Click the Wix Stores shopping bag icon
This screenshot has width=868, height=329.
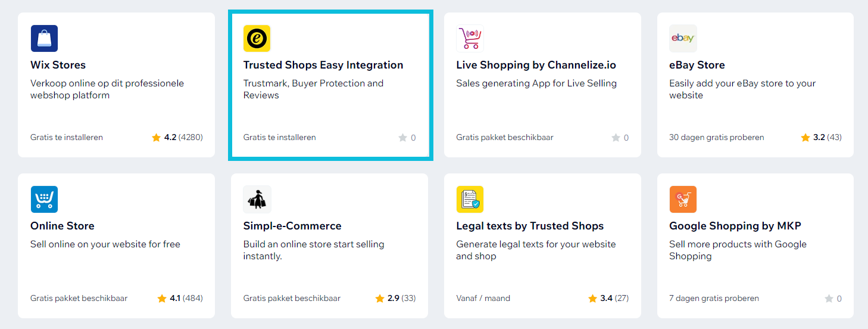point(44,39)
